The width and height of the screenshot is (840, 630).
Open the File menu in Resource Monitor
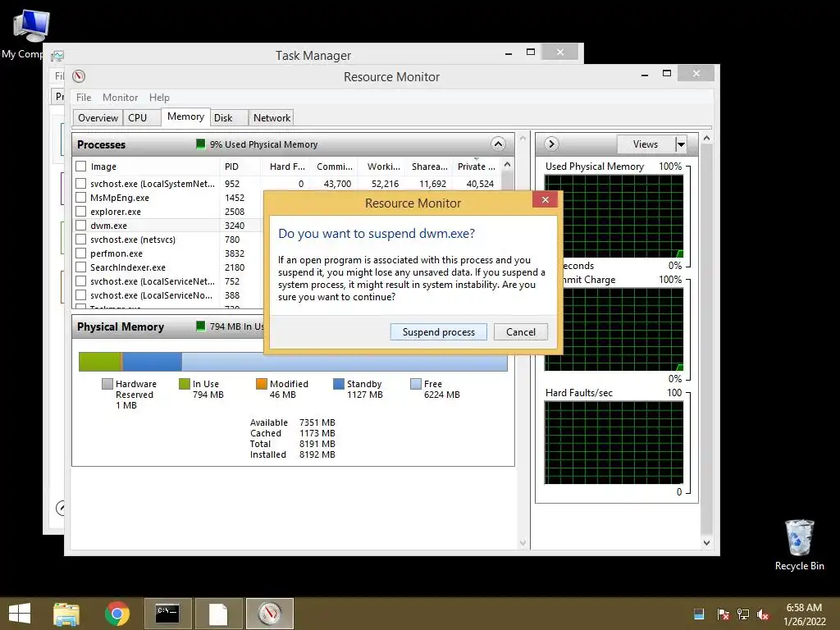(84, 98)
